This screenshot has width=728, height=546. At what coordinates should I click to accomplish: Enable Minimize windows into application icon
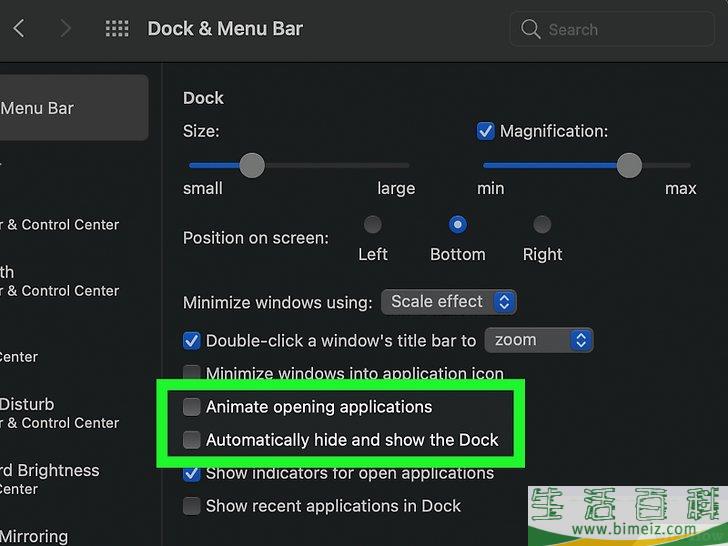click(x=191, y=373)
